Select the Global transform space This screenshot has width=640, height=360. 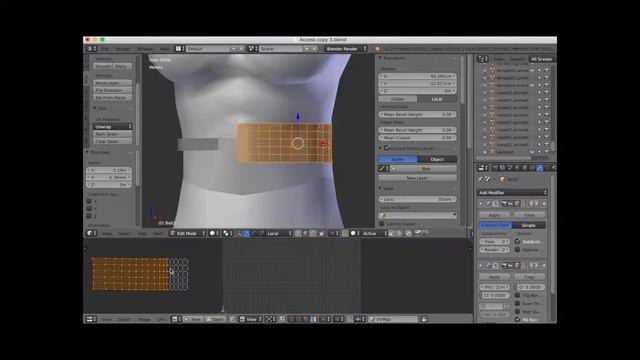pyautogui.click(x=398, y=99)
